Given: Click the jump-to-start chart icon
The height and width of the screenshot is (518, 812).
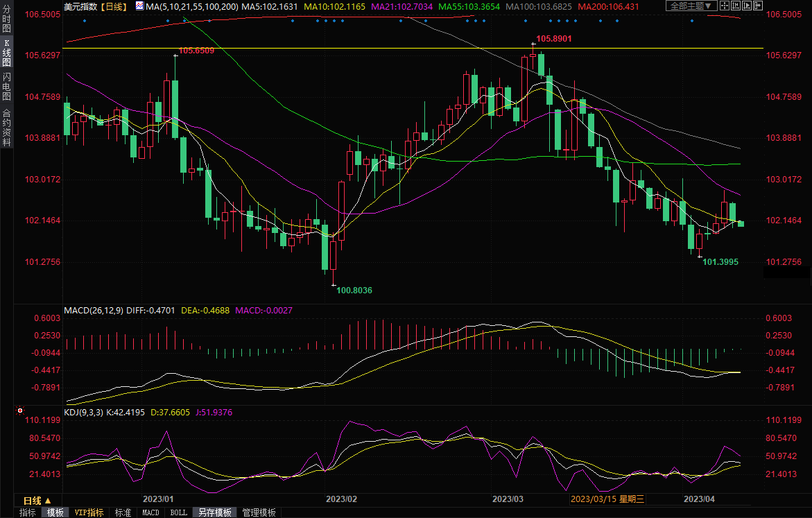Looking at the screenshot, I should [736, 6].
